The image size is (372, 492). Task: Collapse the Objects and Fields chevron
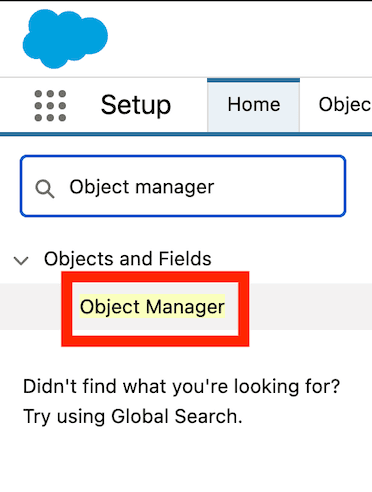click(x=21, y=260)
